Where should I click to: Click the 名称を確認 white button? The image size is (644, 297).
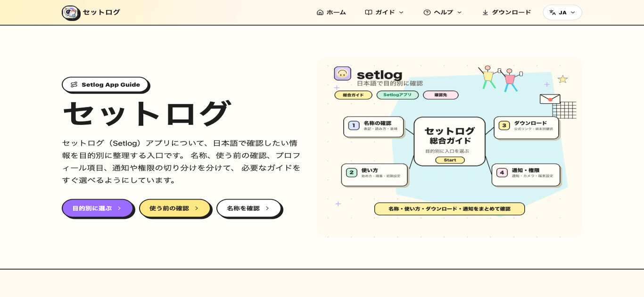click(249, 208)
